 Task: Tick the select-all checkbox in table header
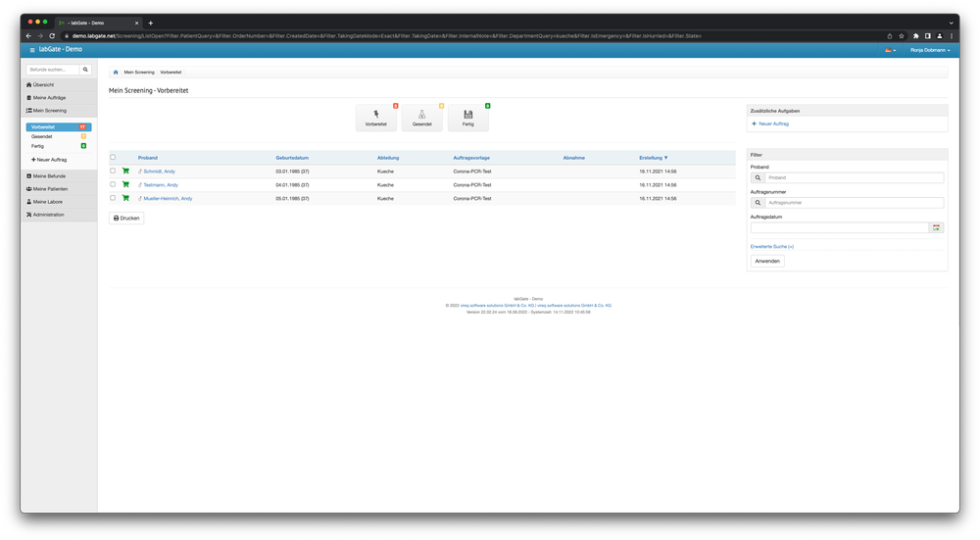point(113,157)
